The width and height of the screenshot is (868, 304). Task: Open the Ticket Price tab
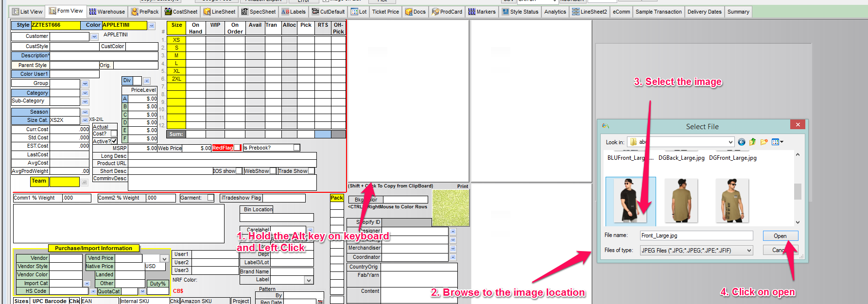click(385, 12)
